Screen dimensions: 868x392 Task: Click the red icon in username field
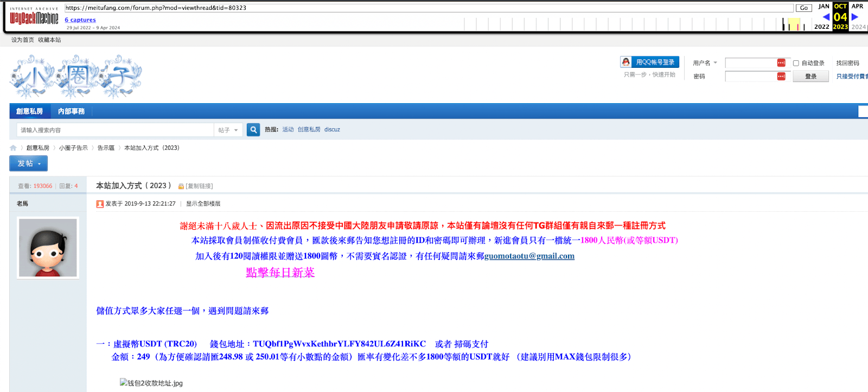pos(781,63)
